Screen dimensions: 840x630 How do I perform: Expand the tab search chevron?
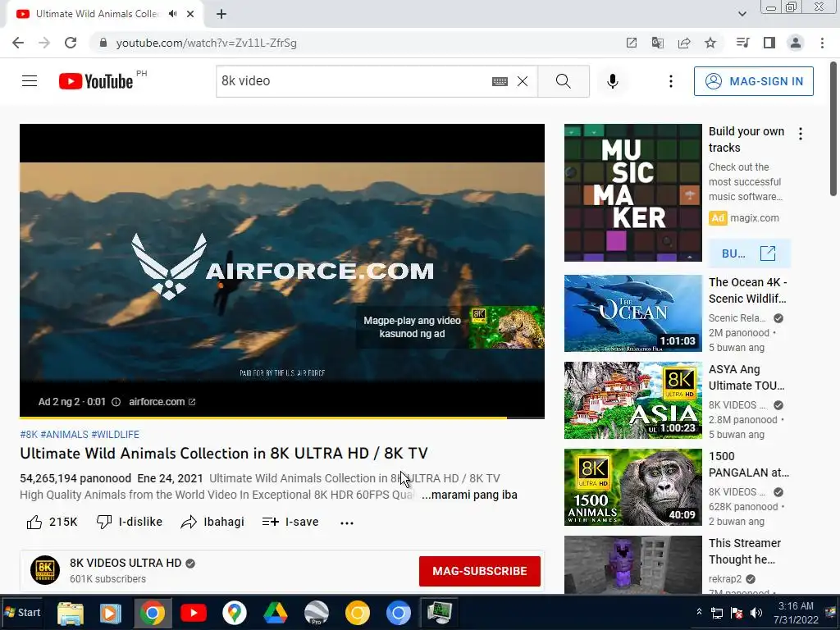[x=742, y=14]
